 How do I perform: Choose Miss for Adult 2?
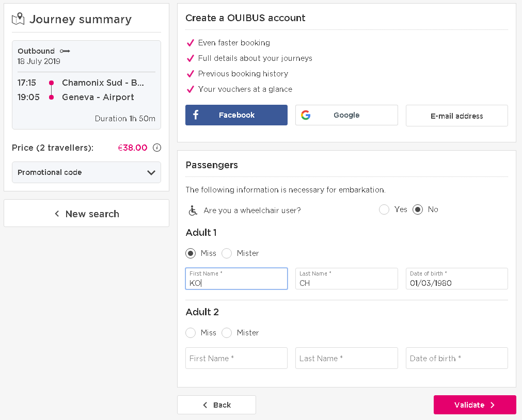(x=191, y=333)
